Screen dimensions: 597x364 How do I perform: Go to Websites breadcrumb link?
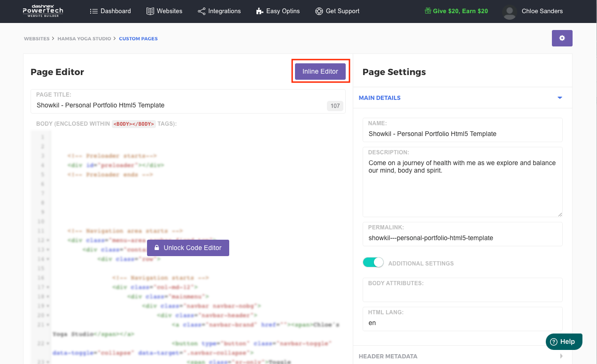point(37,38)
